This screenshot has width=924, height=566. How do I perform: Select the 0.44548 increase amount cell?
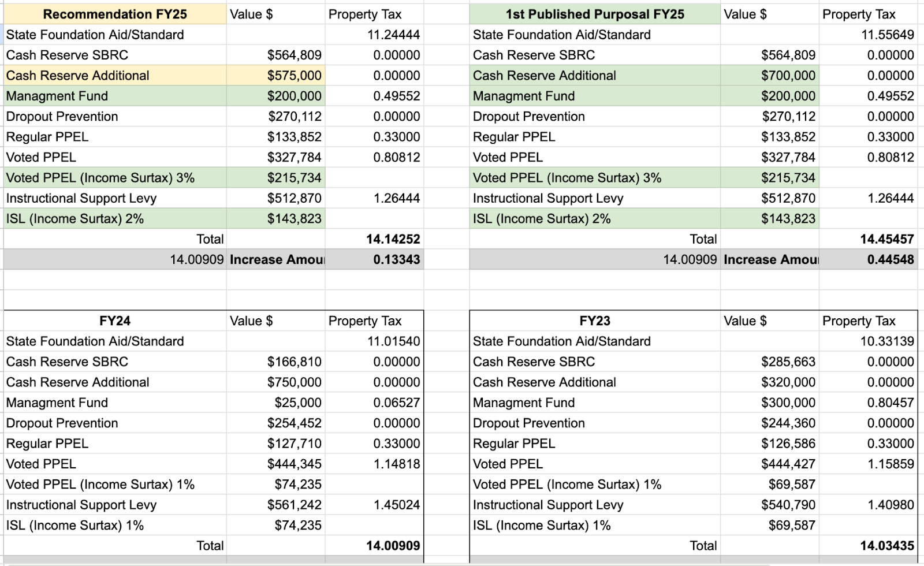click(868, 259)
